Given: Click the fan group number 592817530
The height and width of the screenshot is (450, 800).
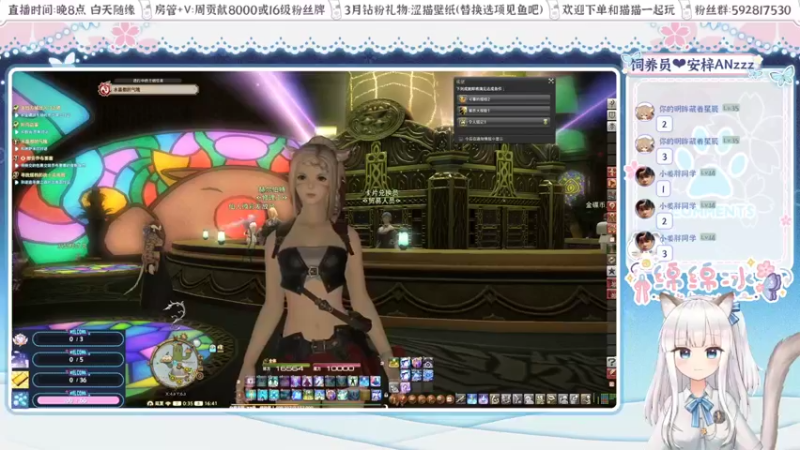Looking at the screenshot, I should 761,10.
